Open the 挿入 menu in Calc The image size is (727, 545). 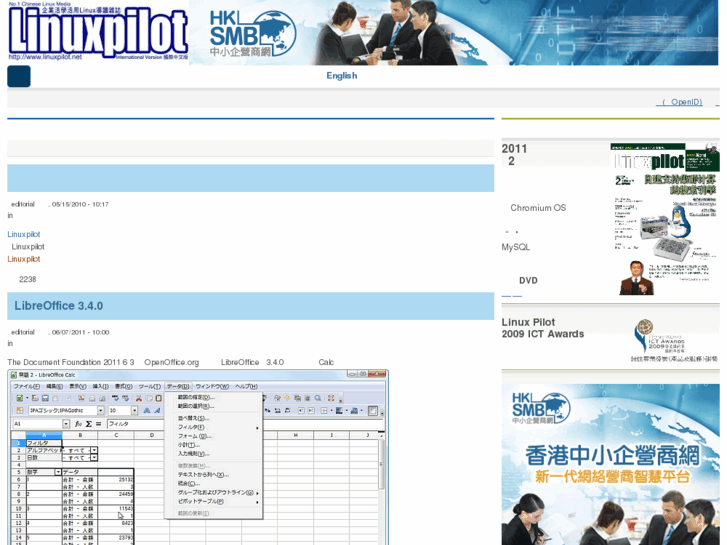(x=100, y=386)
